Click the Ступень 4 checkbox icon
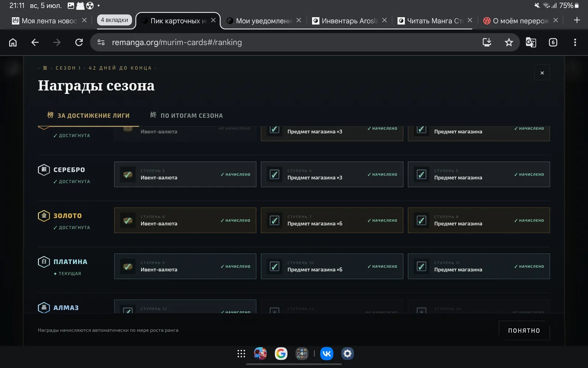The width and height of the screenshot is (588, 368). [275, 174]
